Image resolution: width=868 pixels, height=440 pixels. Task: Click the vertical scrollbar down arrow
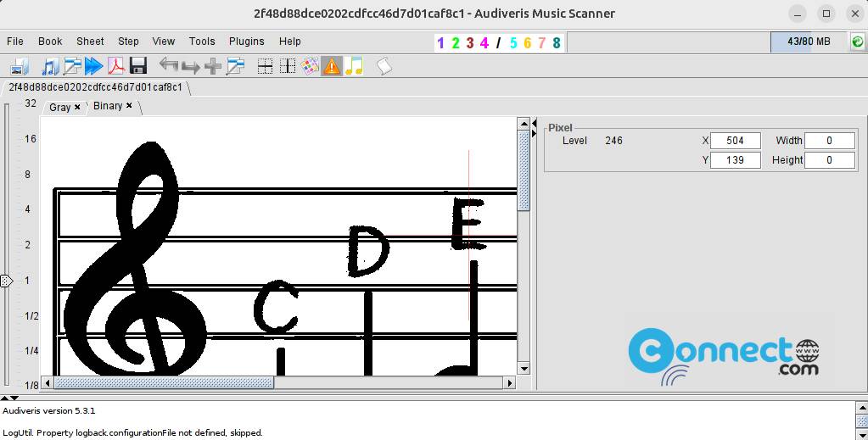(x=524, y=369)
